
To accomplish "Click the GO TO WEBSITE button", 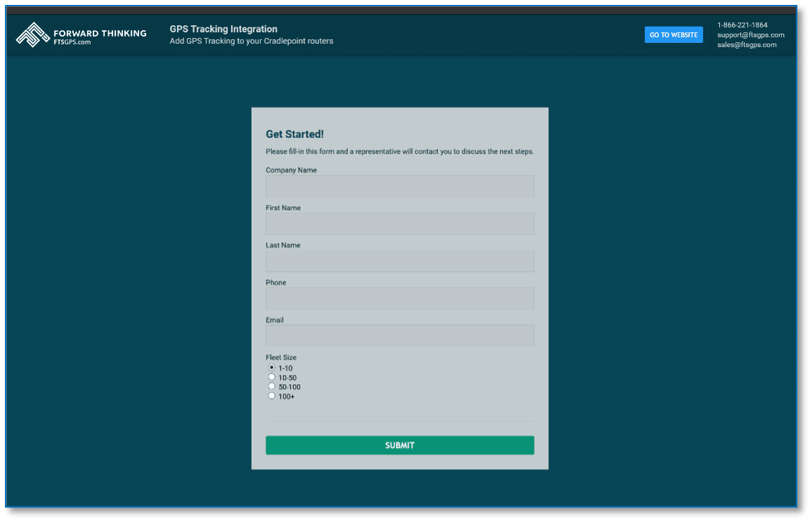I will (673, 34).
